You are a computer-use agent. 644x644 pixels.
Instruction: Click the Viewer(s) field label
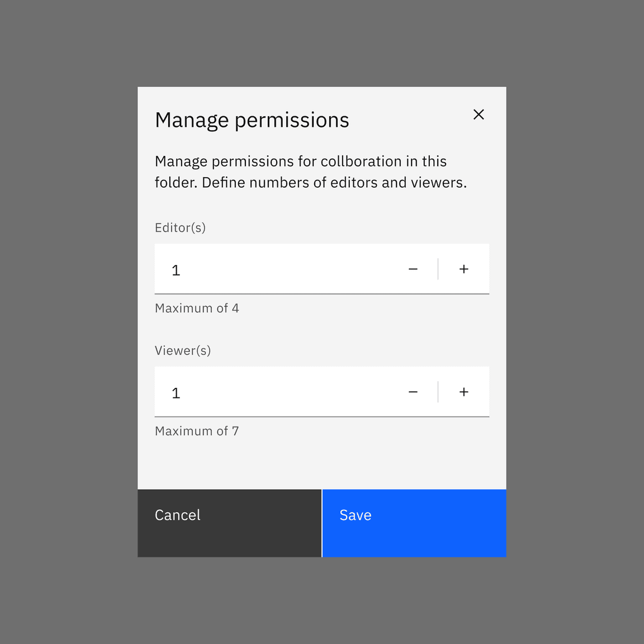click(x=183, y=351)
